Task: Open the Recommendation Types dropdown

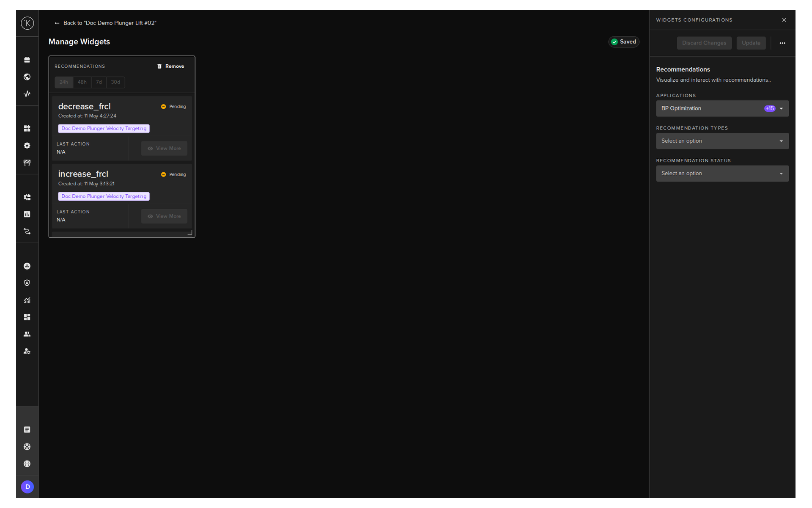Action: tap(722, 141)
